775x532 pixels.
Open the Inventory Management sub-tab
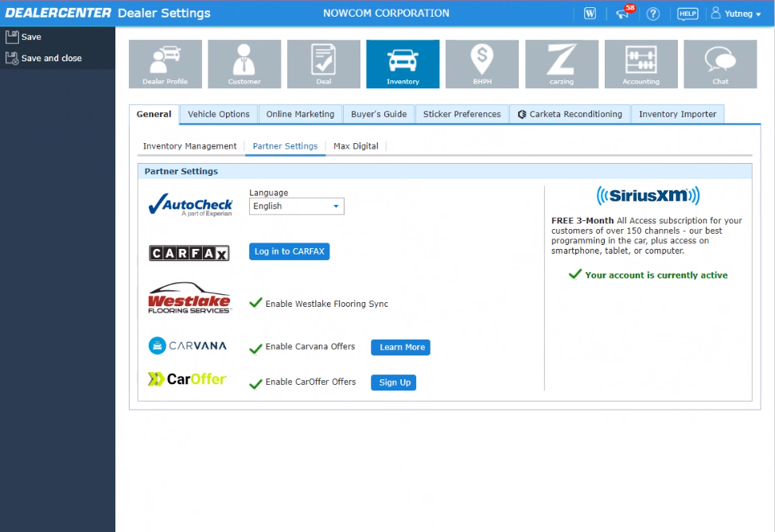tap(190, 146)
